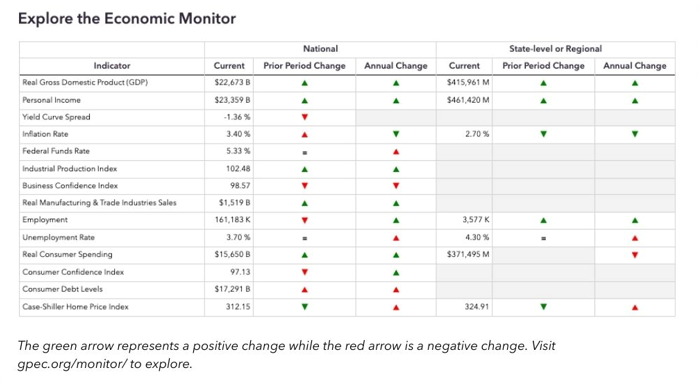Click the red up arrow for Inflation Rate prior period
Image resolution: width=698 pixels, height=382 pixels.
click(304, 134)
